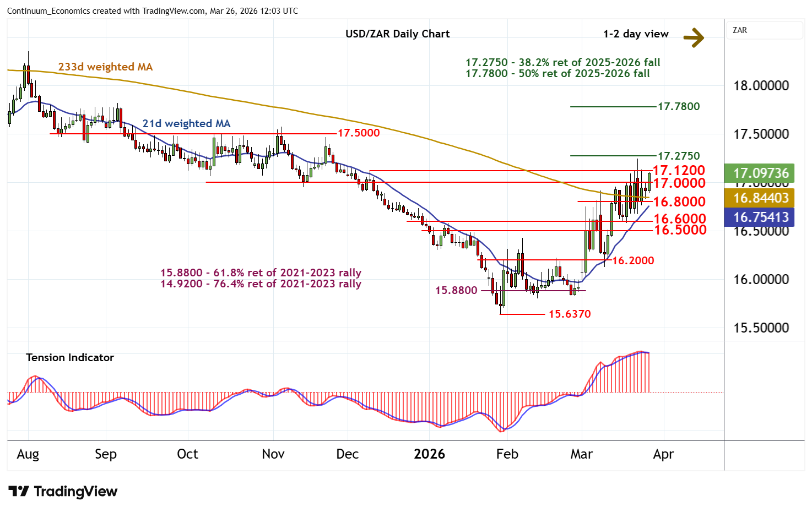Select the 16.8000 support level label
The height and width of the screenshot is (512, 812).
click(679, 201)
